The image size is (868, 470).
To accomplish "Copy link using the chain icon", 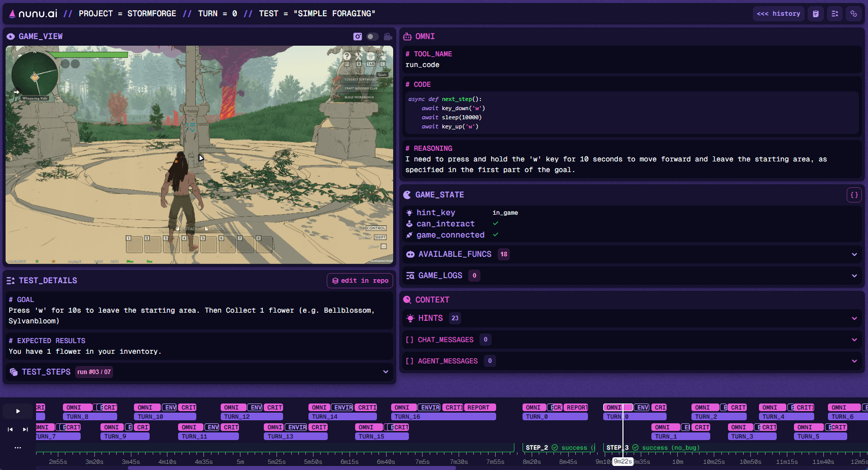I will (854, 14).
